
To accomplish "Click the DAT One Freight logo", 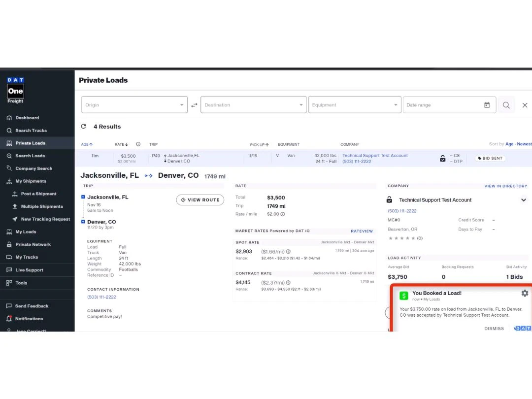I will (15, 90).
